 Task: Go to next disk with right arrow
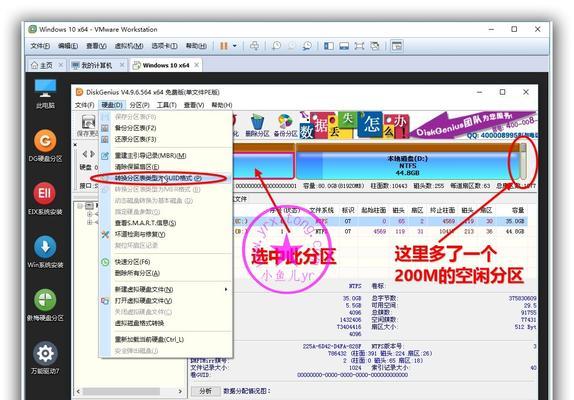pyautogui.click(x=93, y=154)
